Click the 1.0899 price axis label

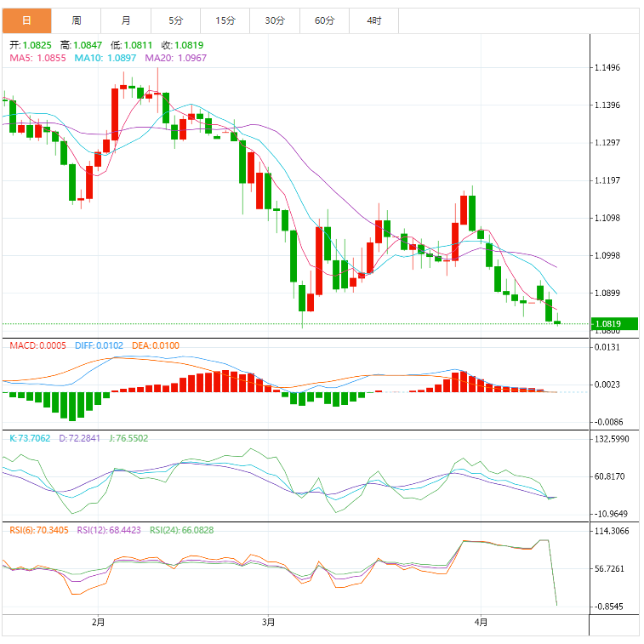607,293
